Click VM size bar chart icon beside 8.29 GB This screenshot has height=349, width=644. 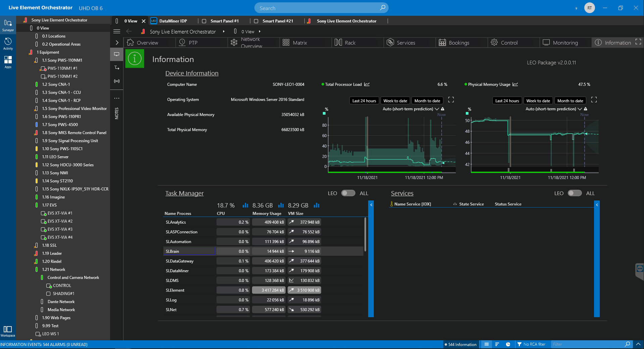(x=316, y=205)
